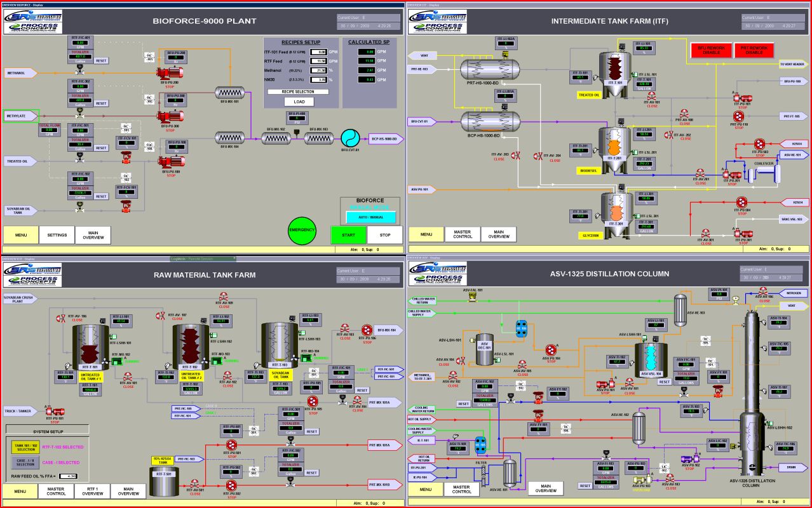Click the NM30 percentage input field
The image size is (812, 508).
[x=318, y=79]
